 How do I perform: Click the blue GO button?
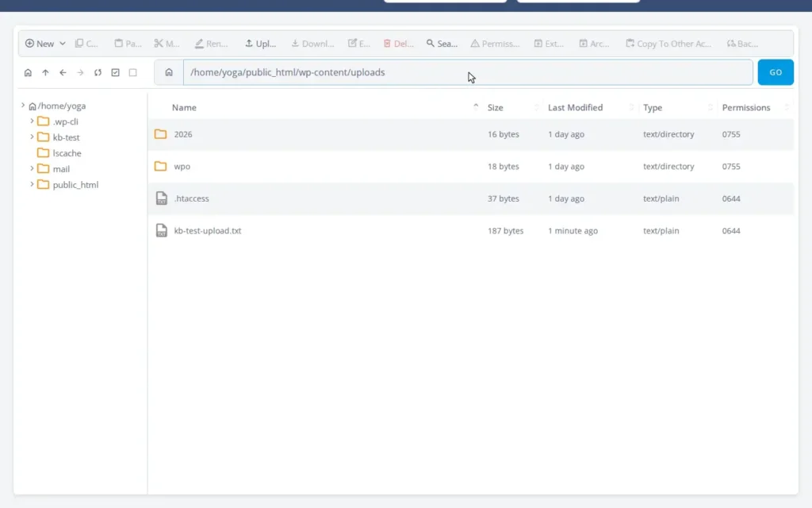tap(776, 72)
